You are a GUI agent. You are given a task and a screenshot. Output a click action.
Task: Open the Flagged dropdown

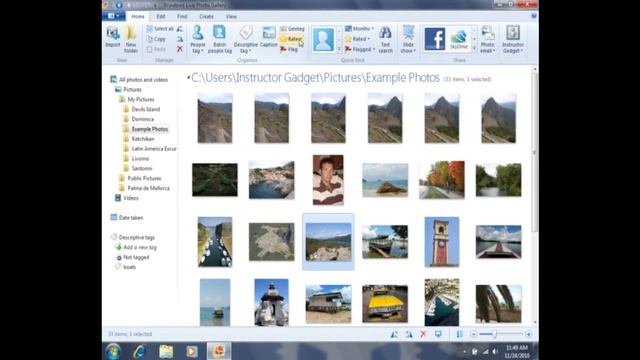[359, 49]
